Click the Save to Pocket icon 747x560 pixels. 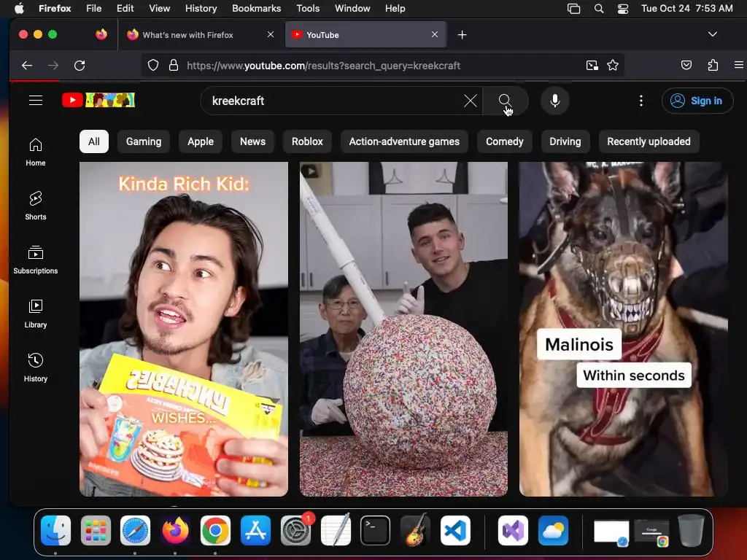click(x=686, y=65)
